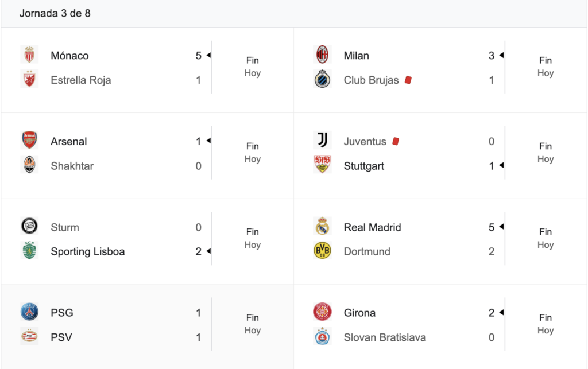Viewport: 588px width, 369px height.
Task: Click the Borussia Dortmund BVB logo
Action: (322, 251)
